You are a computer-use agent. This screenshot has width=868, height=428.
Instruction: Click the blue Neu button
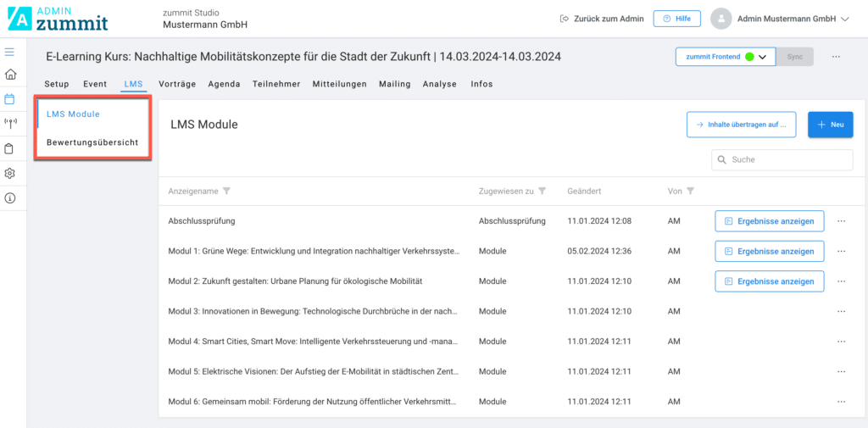pyautogui.click(x=830, y=125)
